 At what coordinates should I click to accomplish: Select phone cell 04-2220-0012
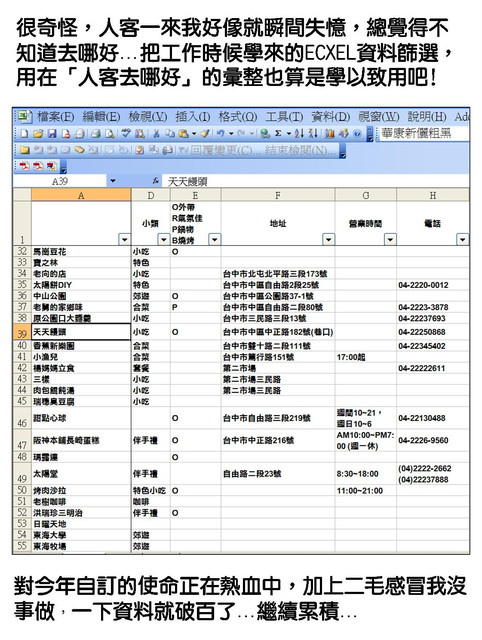click(433, 285)
